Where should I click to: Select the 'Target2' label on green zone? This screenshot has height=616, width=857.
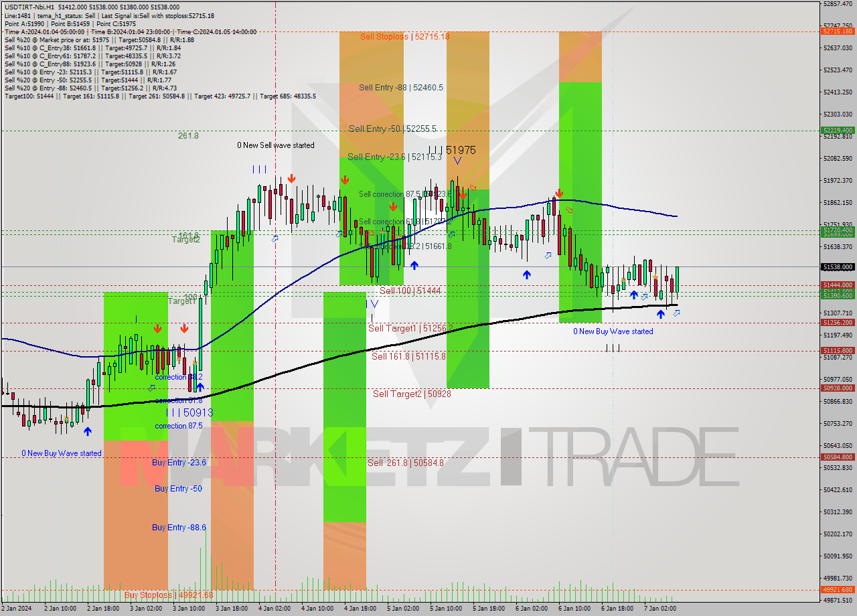click(x=186, y=239)
